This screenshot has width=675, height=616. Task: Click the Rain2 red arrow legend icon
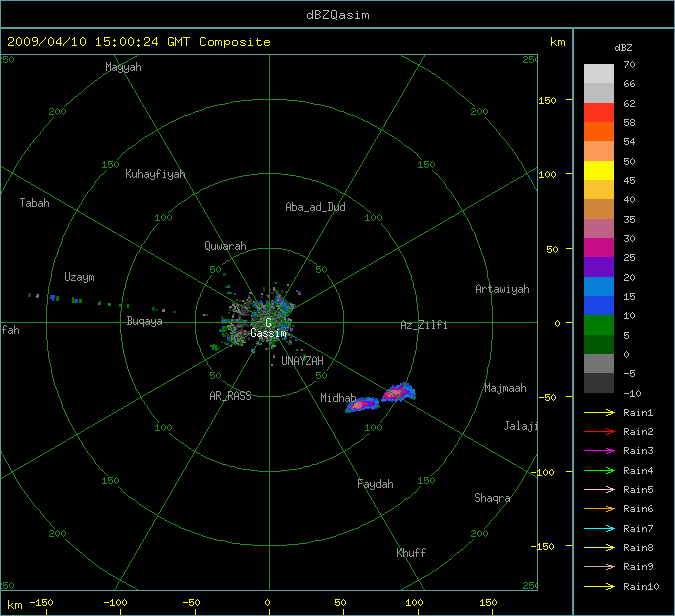coord(599,431)
